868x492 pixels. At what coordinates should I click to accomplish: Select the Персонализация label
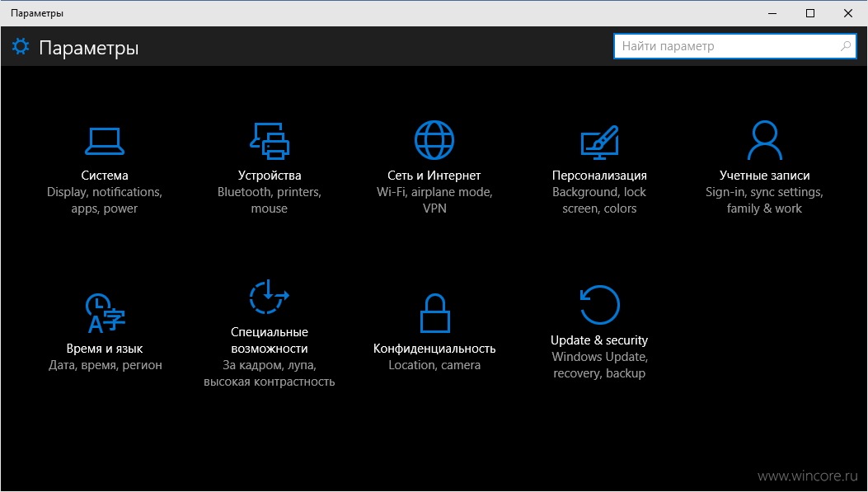click(x=599, y=176)
